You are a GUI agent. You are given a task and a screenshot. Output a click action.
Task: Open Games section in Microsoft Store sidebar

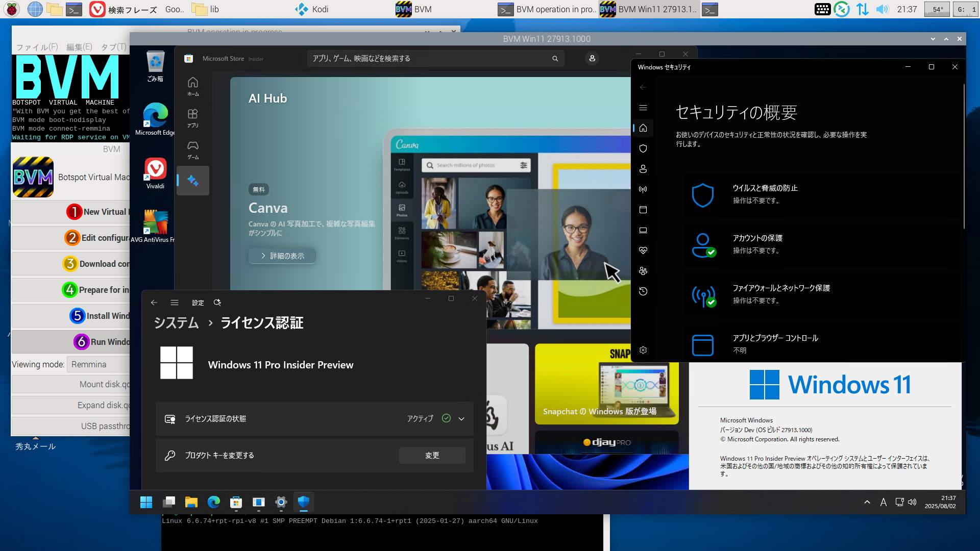(192, 150)
